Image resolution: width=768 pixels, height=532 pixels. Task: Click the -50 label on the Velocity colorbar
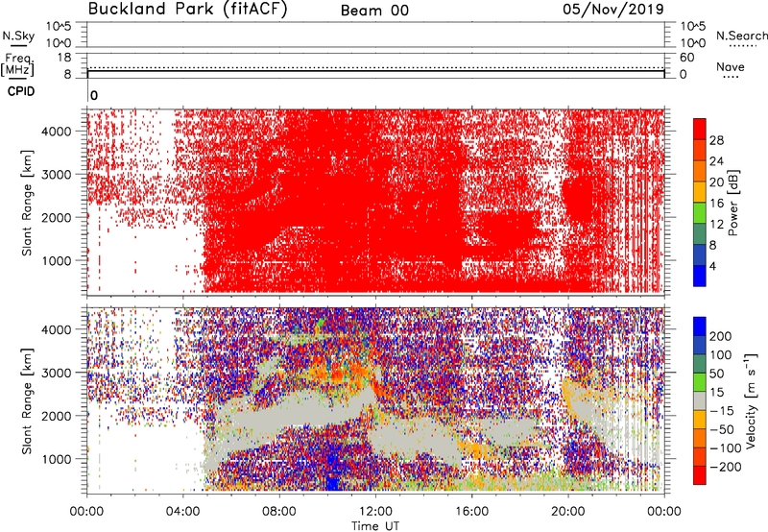[x=721, y=430]
